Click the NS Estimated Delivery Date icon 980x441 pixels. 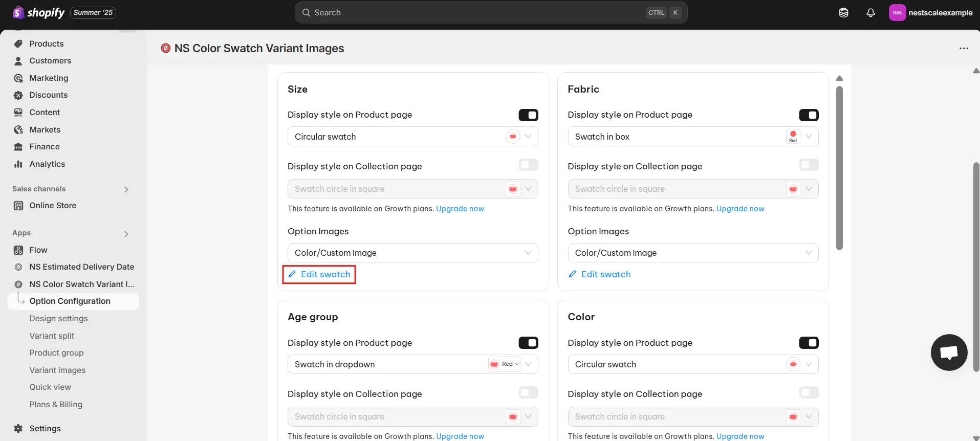(x=18, y=267)
